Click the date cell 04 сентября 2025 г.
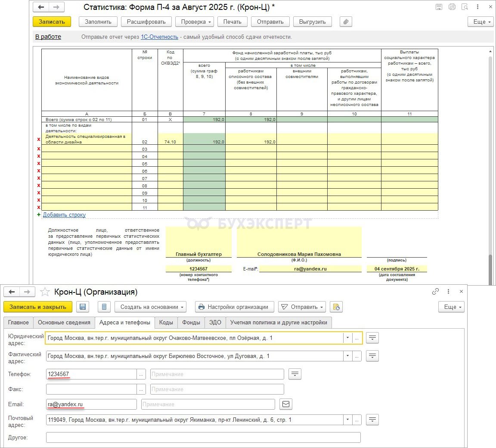The width and height of the screenshot is (496, 448). [397, 269]
